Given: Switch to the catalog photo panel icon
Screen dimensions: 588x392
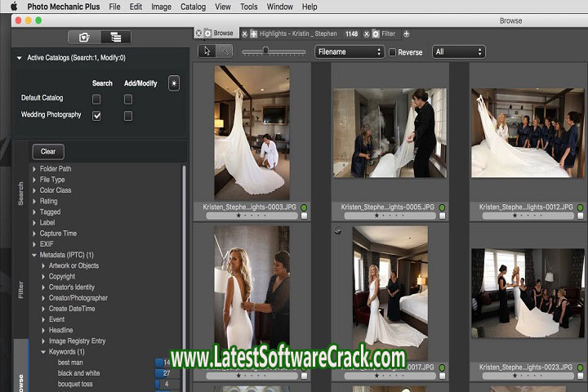Looking at the screenshot, I should tap(83, 37).
